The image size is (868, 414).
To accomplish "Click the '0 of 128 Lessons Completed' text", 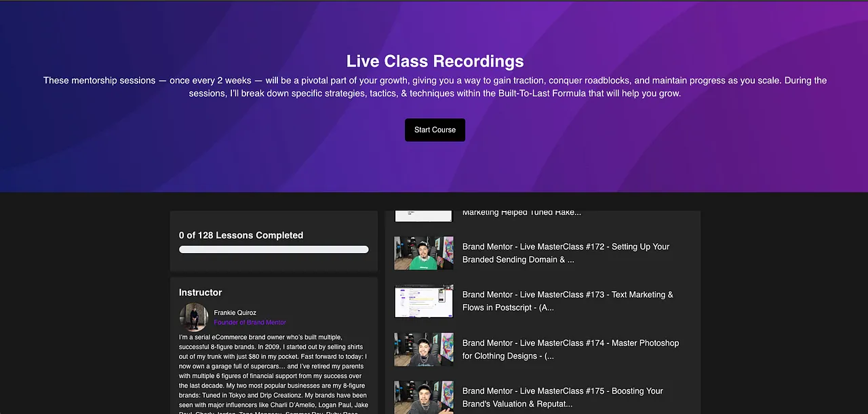I will tap(241, 236).
